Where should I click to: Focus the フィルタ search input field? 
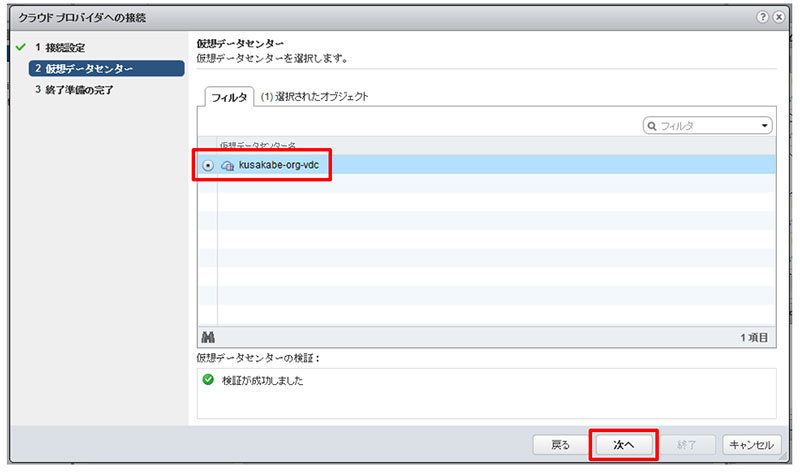pos(708,126)
